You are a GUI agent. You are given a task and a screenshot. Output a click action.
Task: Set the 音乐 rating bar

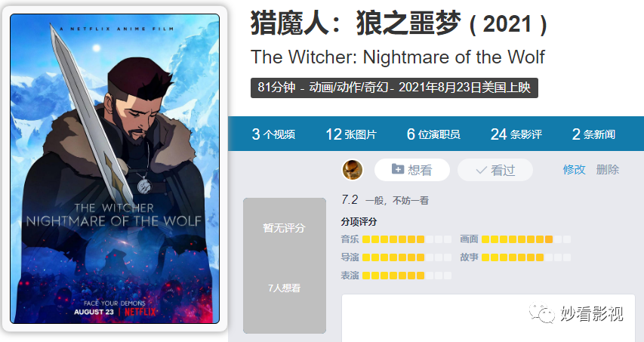tap(407, 239)
